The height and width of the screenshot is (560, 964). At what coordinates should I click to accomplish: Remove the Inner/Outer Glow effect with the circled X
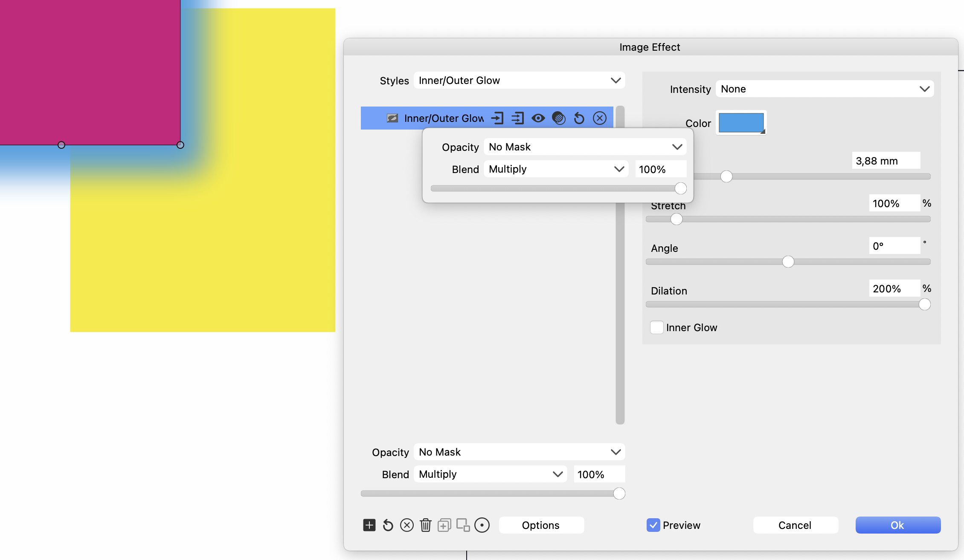coord(599,118)
